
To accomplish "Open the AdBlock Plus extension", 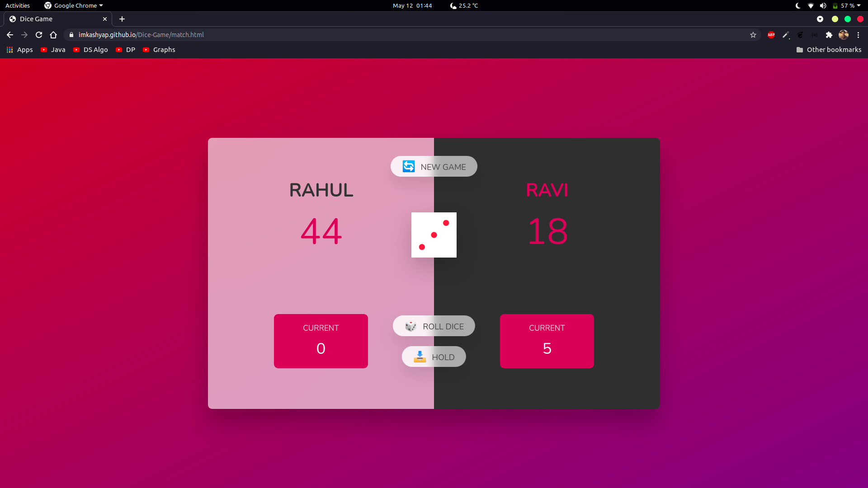I will click(x=771, y=35).
